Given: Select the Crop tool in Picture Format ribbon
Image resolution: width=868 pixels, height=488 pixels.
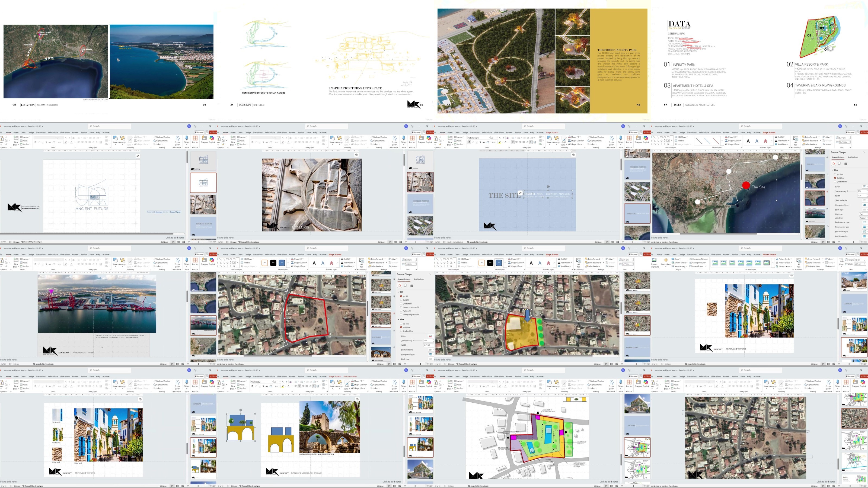Looking at the screenshot, I should click(x=841, y=262).
